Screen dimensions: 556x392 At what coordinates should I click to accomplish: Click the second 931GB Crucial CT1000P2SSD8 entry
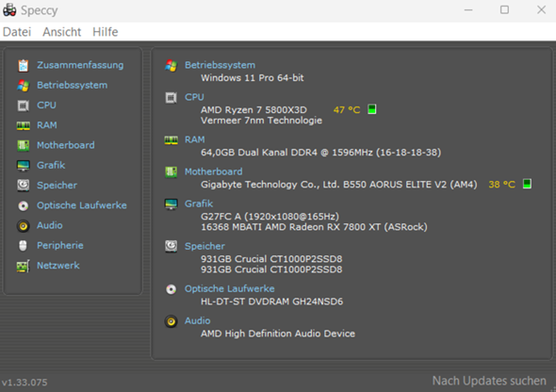tap(271, 269)
